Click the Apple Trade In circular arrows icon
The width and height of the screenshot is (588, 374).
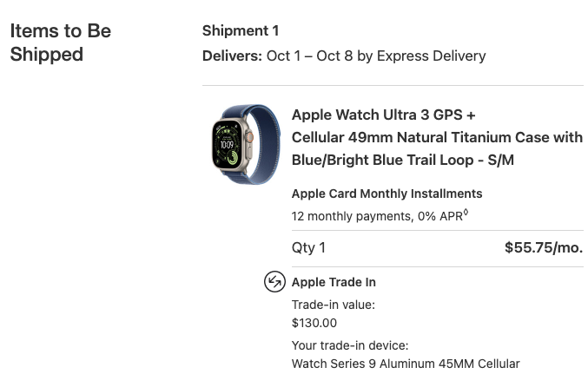pos(274,282)
